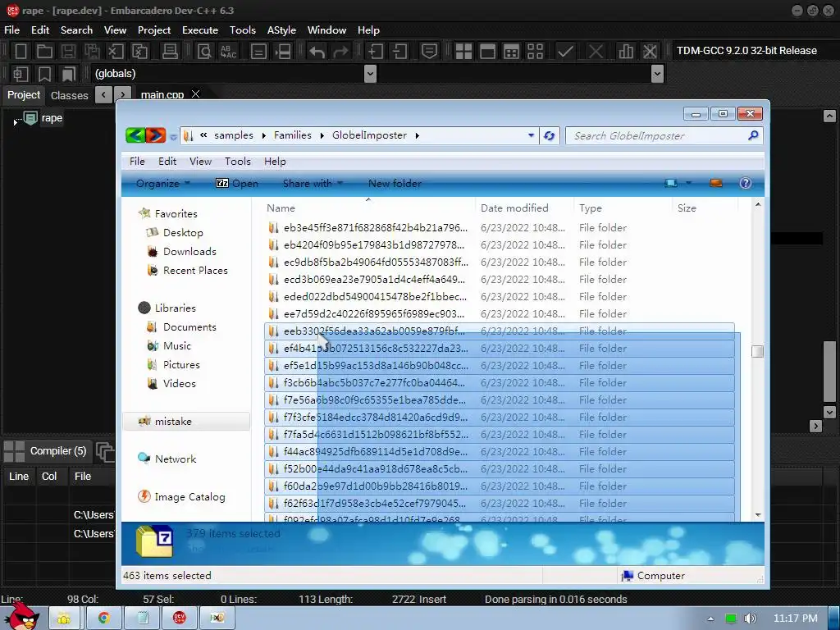Select folder ecd3b069ea23e7905a1d4c4eff4a649...
Screen dimensions: 840x630
[499, 280]
